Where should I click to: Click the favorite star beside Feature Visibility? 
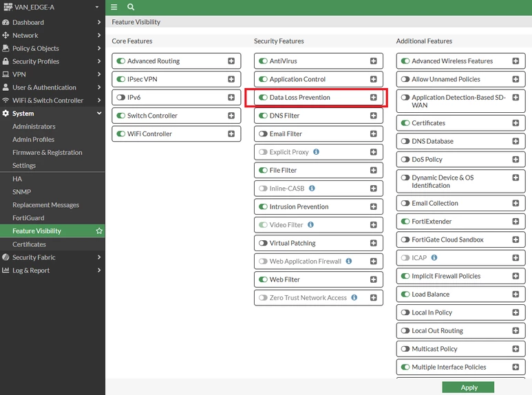point(99,231)
